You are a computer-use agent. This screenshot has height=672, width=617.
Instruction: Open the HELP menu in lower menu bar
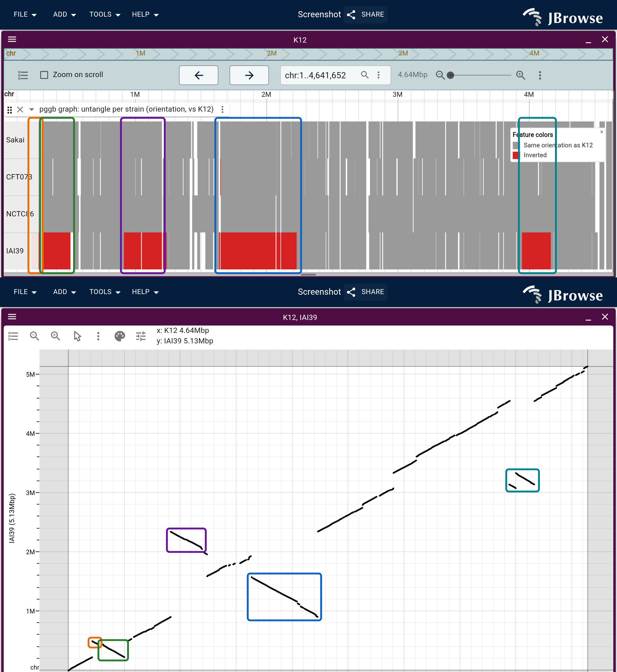pyautogui.click(x=145, y=292)
